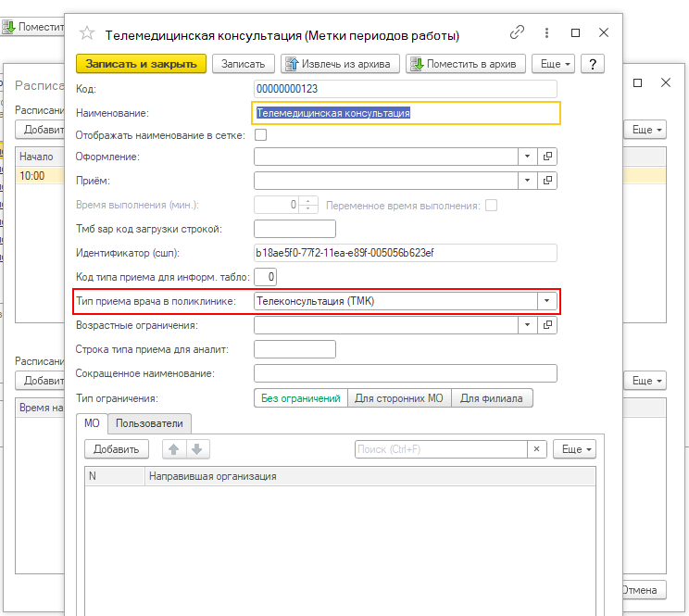
Task: Click the Направившая организация column header
Action: tap(370, 476)
